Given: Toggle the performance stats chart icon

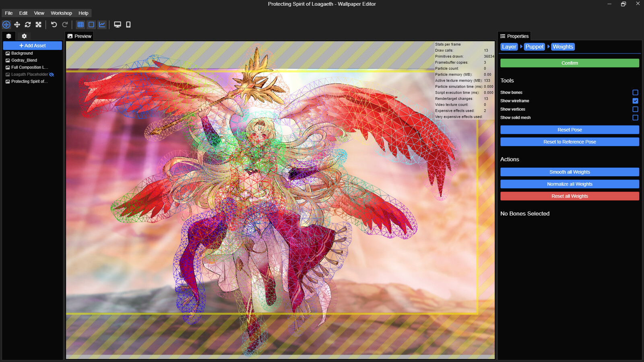Looking at the screenshot, I should tap(102, 25).
